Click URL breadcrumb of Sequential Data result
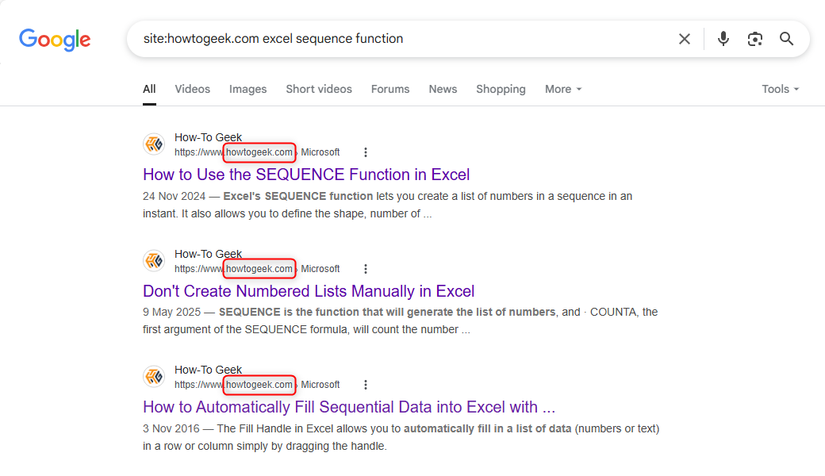The width and height of the screenshot is (825, 476). (x=257, y=385)
